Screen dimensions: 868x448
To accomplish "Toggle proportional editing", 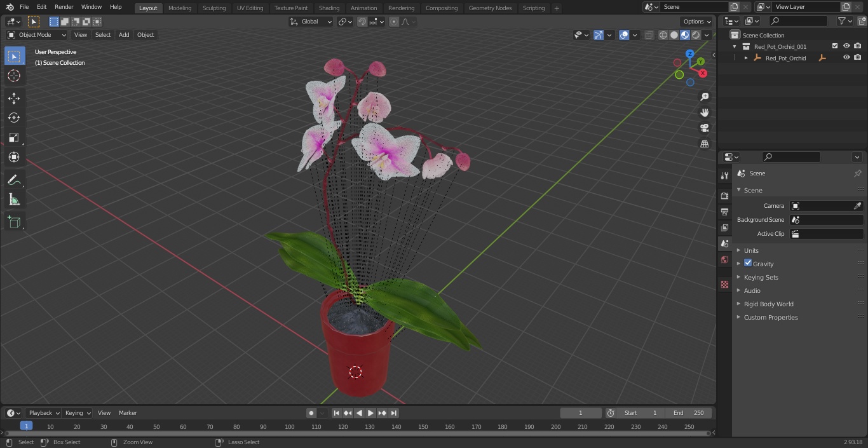I will pyautogui.click(x=394, y=22).
